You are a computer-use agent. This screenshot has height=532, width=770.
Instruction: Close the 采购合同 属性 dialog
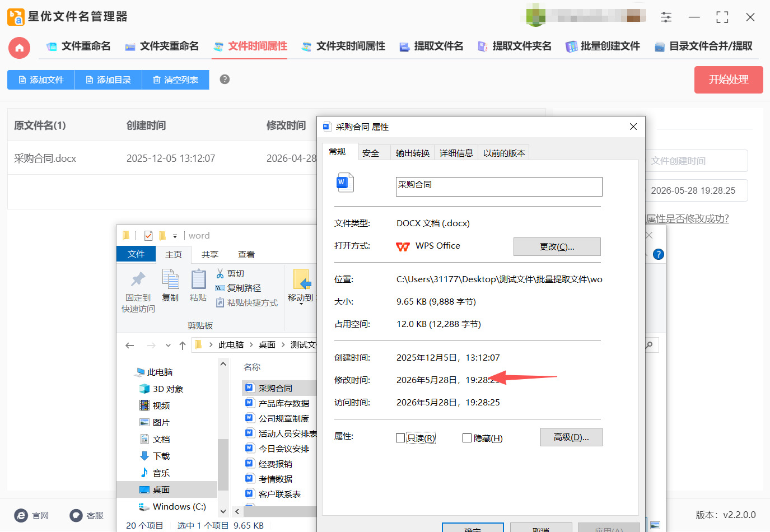pyautogui.click(x=633, y=127)
